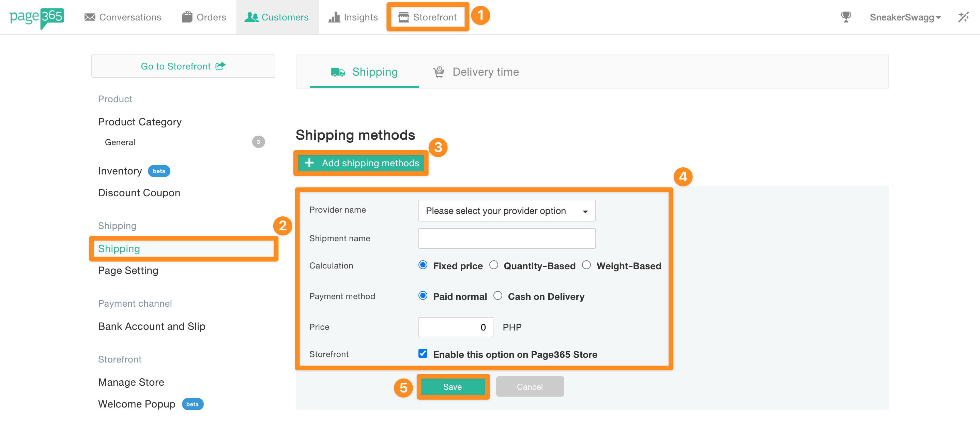The width and height of the screenshot is (980, 430).
Task: Click the Shipment name text field
Action: pyautogui.click(x=506, y=239)
